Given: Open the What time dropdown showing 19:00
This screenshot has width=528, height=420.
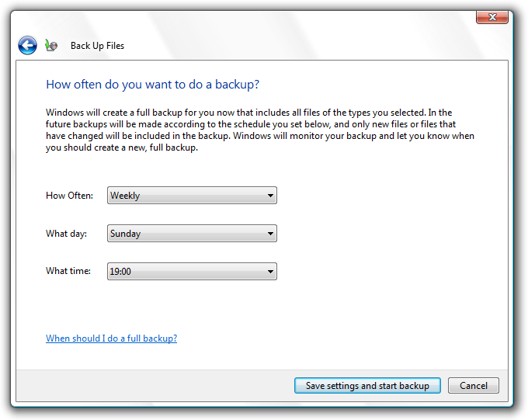Looking at the screenshot, I should [192, 272].
